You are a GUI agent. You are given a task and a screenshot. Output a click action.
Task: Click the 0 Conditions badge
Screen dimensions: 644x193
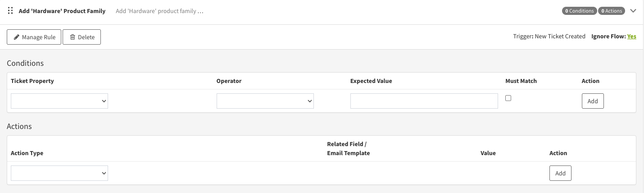pyautogui.click(x=580, y=11)
